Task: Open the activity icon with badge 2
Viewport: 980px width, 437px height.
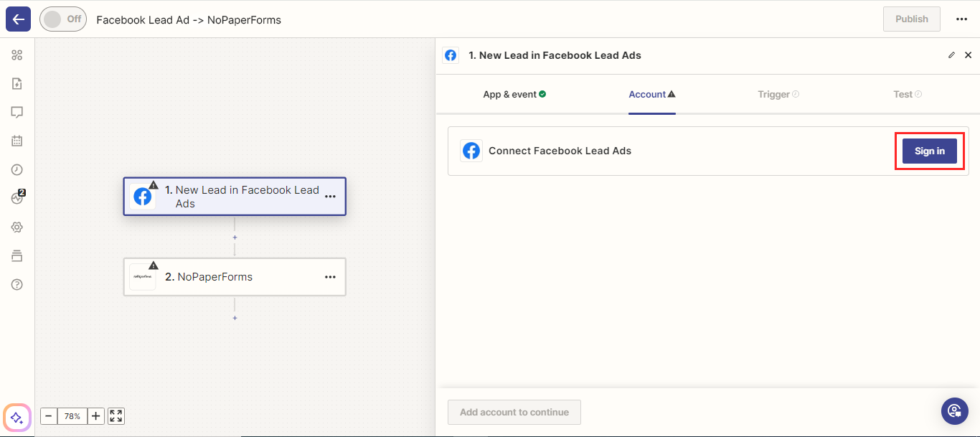Action: tap(17, 198)
